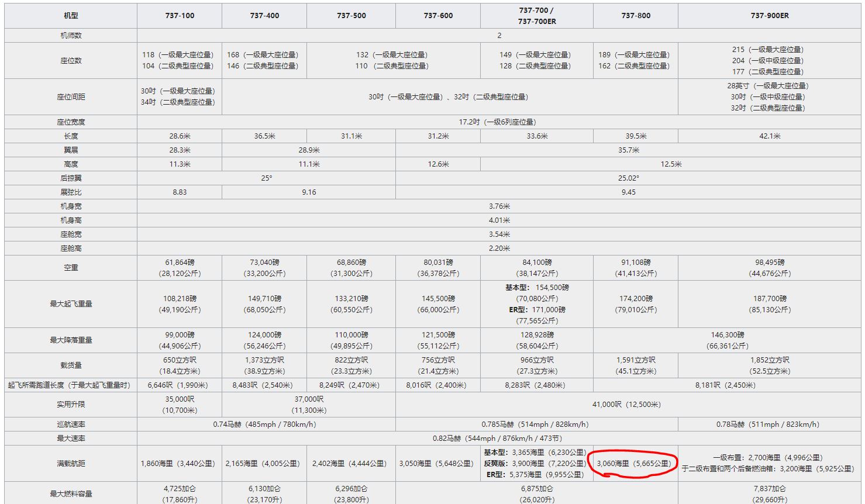This screenshot has width=865, height=504.
Task: Click the '翼展' row label
Action: coord(71,150)
